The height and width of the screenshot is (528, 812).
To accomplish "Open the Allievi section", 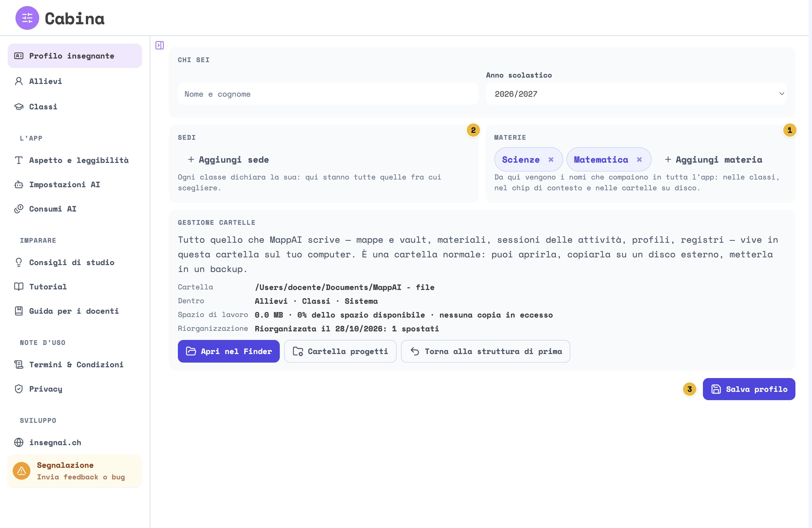I will [75, 81].
